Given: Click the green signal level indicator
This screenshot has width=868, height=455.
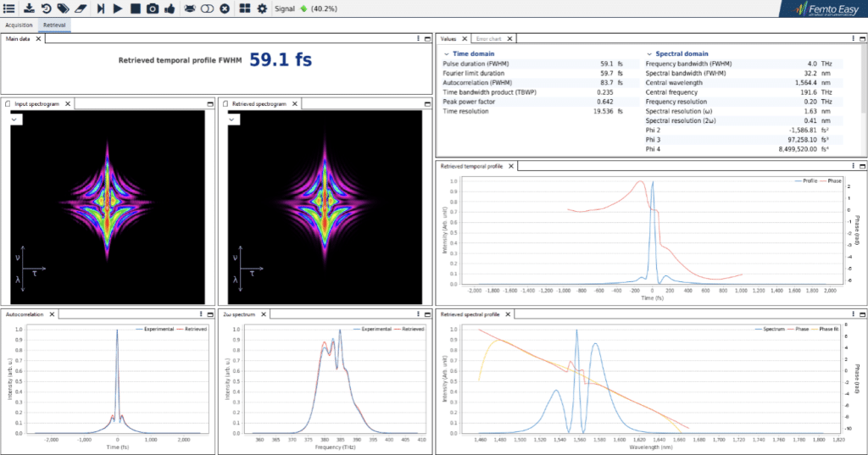Looking at the screenshot, I should click(x=303, y=8).
